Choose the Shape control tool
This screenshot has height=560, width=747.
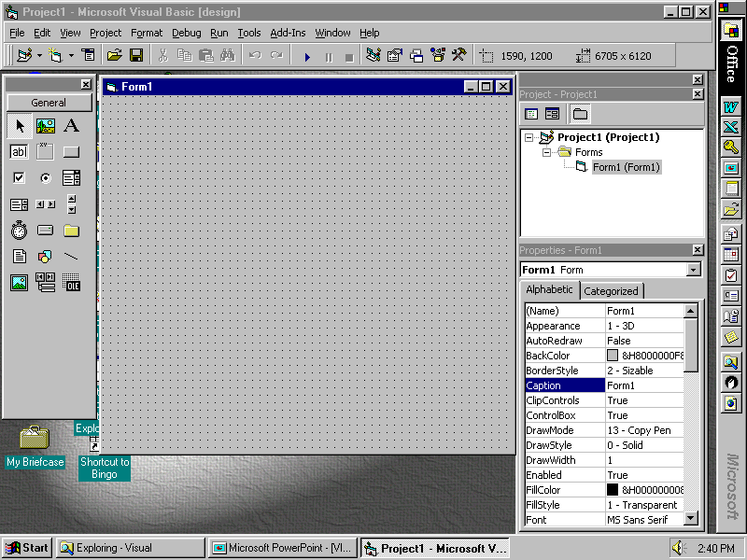point(46,257)
